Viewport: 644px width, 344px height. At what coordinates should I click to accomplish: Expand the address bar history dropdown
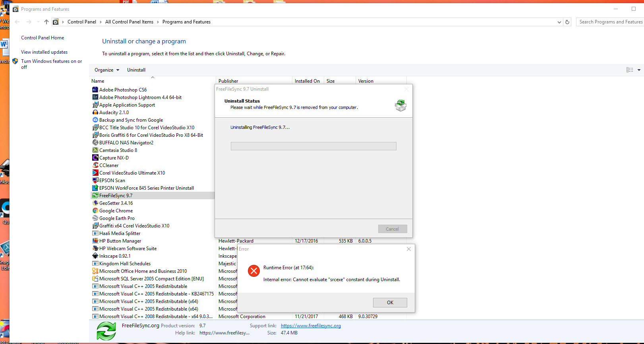point(559,22)
